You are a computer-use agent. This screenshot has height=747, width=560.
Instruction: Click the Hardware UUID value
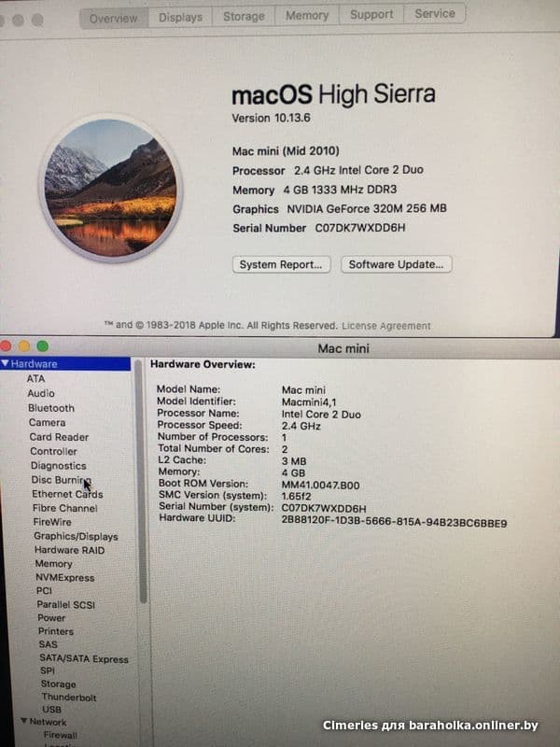394,523
